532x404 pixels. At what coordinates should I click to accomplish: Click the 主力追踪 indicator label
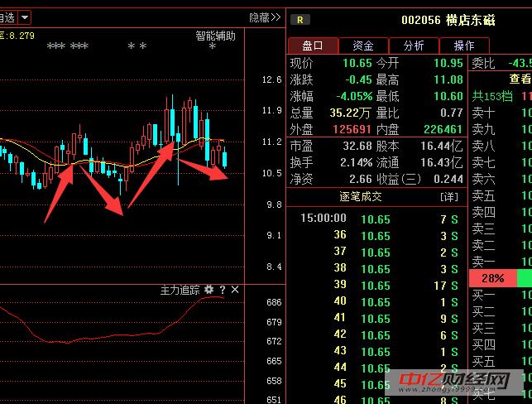(180, 290)
